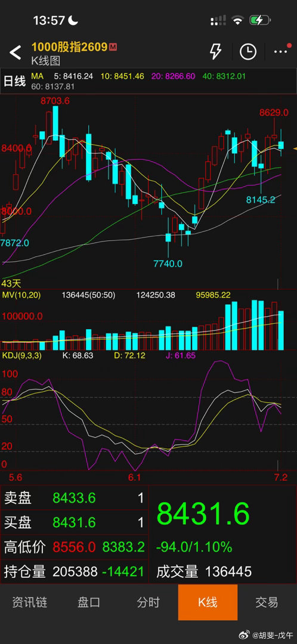Tap the K: 68.63 value

78,355
